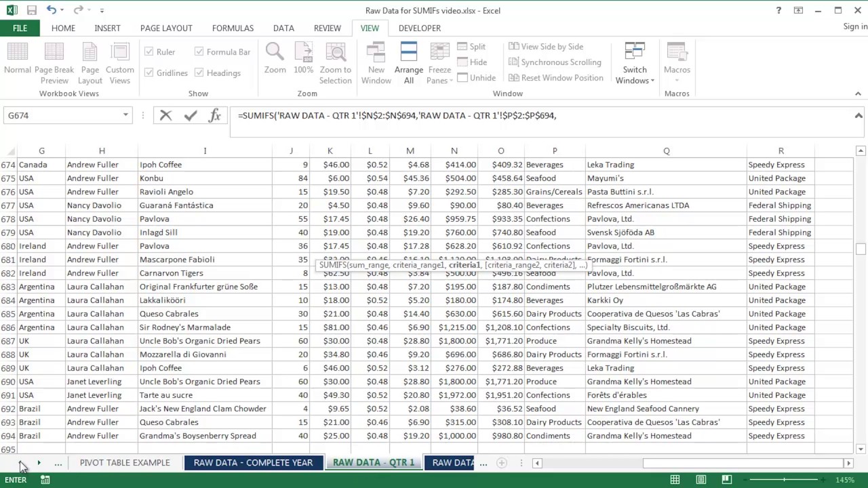Screen dimensions: 868x488
Task: Open the Zoom dialog magnifier
Action: click(x=275, y=58)
